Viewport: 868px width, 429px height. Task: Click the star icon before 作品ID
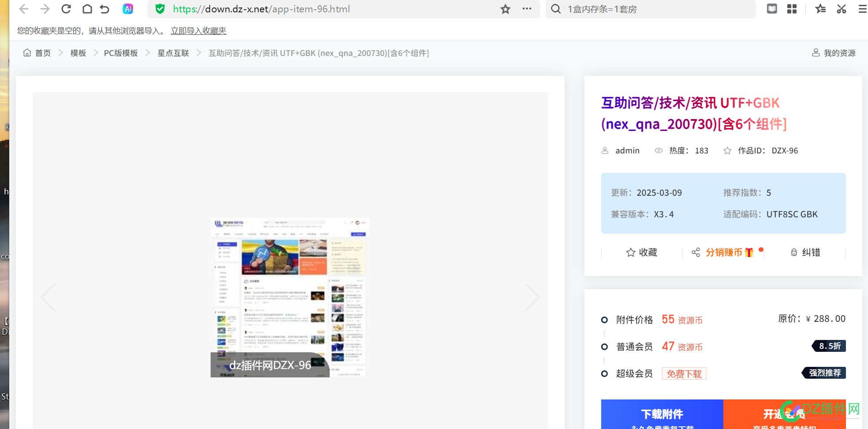click(727, 150)
